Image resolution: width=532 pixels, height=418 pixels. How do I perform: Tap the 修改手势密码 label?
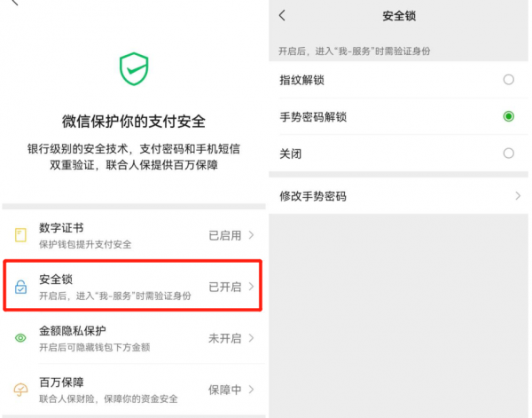pyautogui.click(x=313, y=196)
